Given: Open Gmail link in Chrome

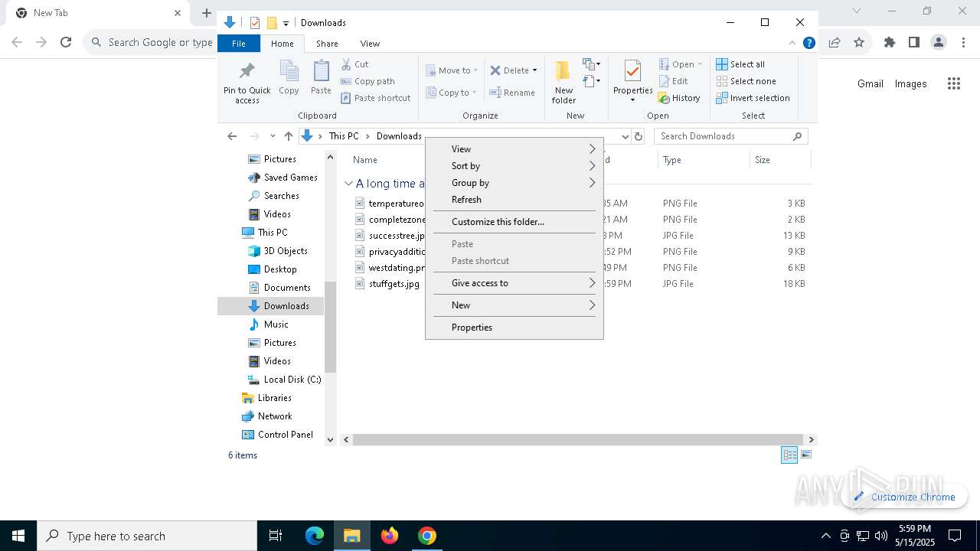Looking at the screenshot, I should pos(871,83).
